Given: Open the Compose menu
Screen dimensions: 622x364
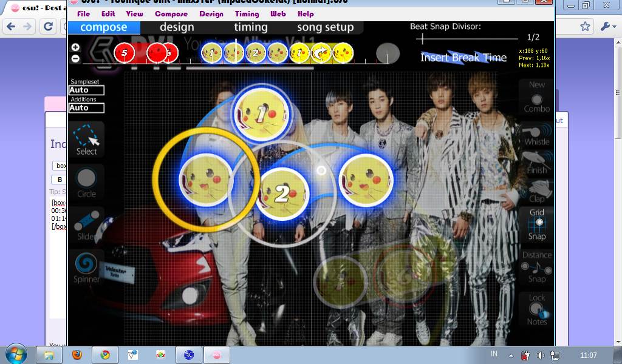Looking at the screenshot, I should (171, 14).
